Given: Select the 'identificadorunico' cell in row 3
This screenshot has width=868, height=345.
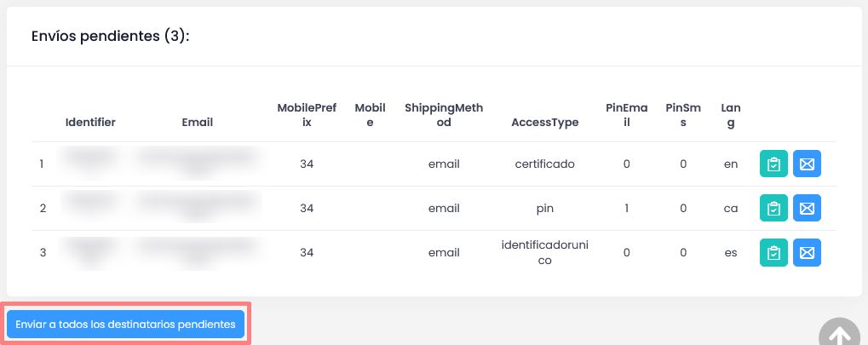Looking at the screenshot, I should coord(544,253).
